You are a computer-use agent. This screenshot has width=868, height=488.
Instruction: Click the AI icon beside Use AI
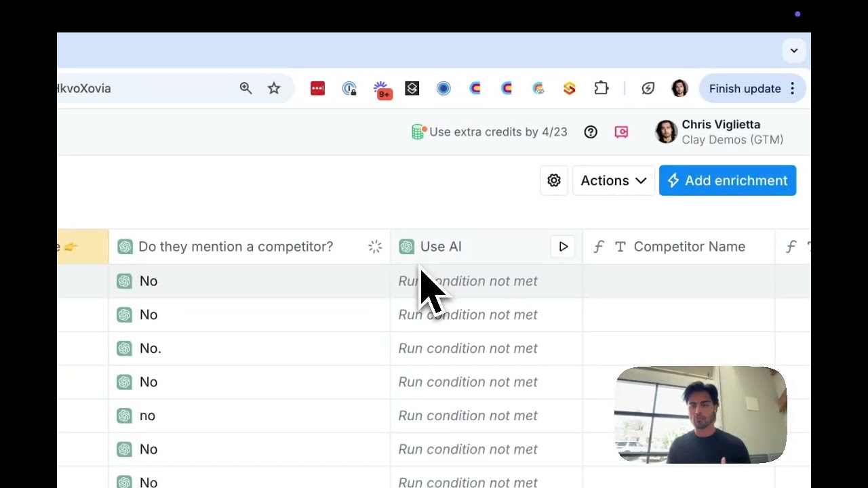[407, 247]
